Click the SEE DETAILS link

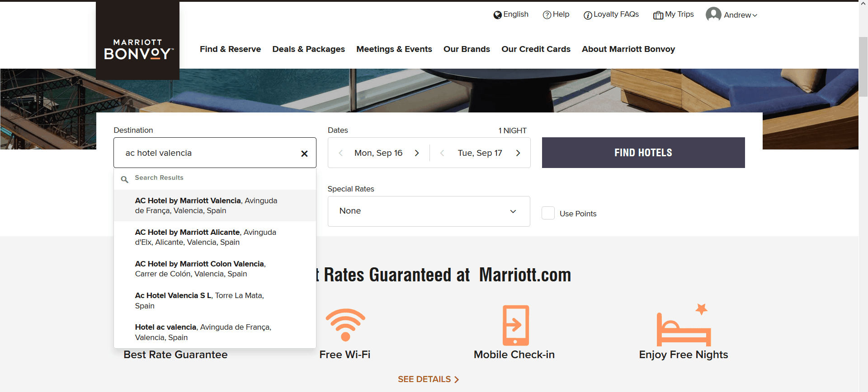[x=428, y=379]
